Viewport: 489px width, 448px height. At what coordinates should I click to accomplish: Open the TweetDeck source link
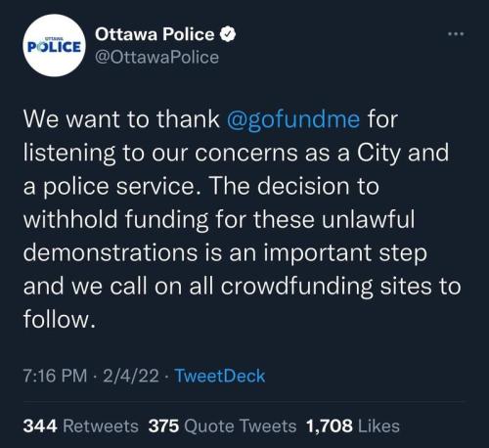(220, 376)
